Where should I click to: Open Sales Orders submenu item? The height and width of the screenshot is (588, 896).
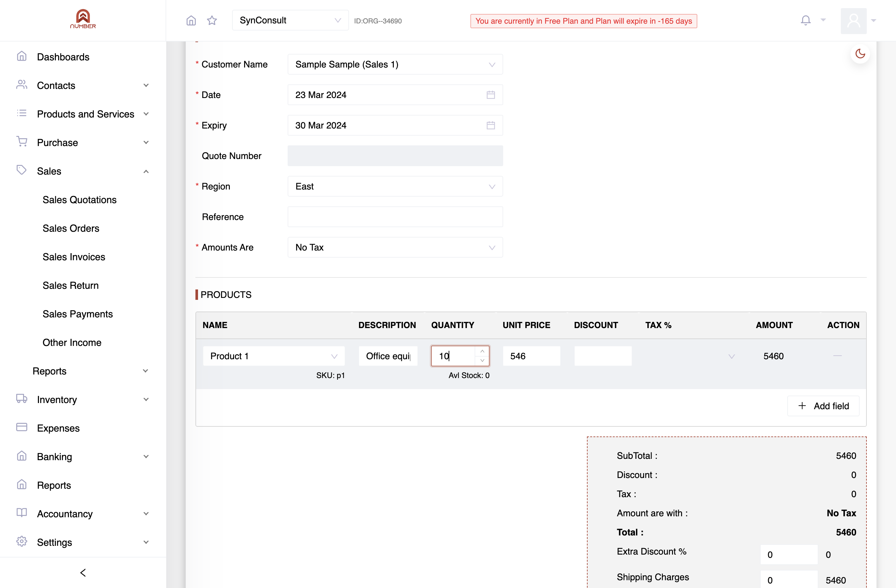click(71, 228)
